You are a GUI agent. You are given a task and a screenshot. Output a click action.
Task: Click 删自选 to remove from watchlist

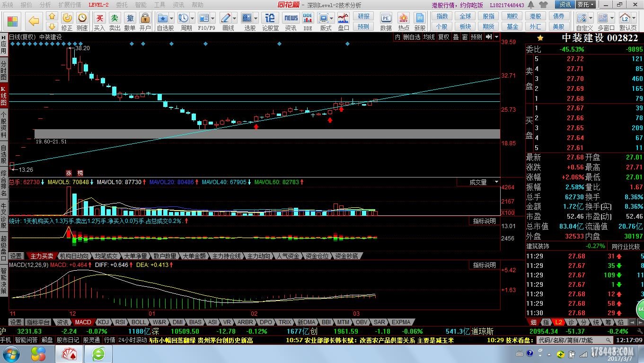click(x=411, y=37)
